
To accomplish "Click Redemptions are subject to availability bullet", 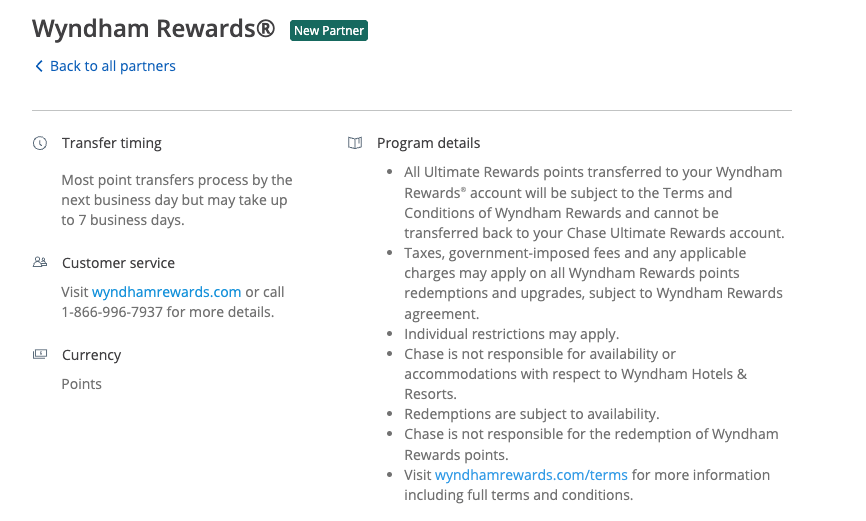I will [x=531, y=414].
